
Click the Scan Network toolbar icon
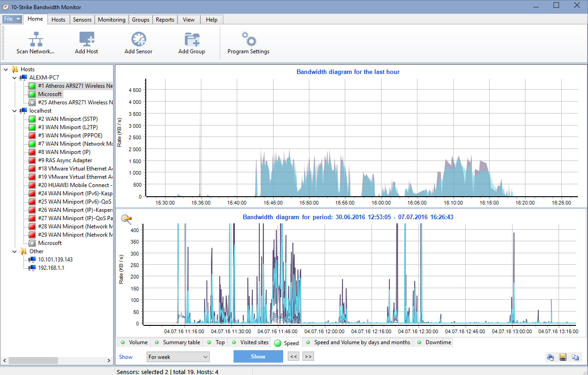[x=35, y=39]
